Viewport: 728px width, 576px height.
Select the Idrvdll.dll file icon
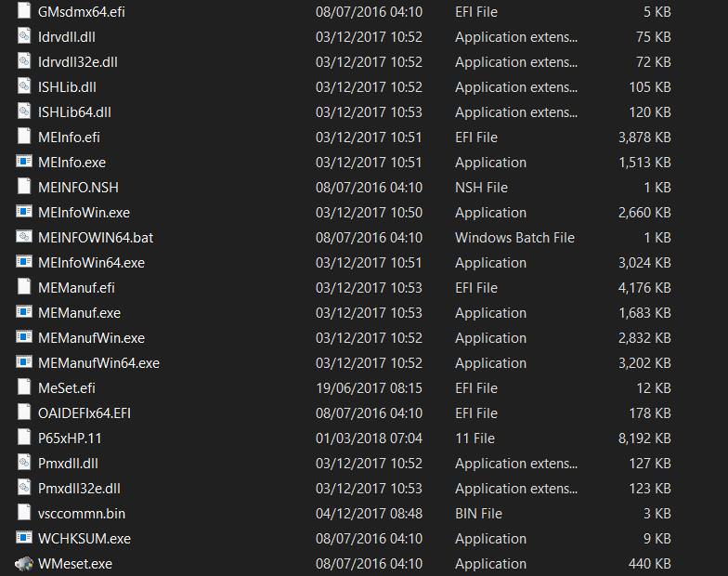pyautogui.click(x=24, y=37)
